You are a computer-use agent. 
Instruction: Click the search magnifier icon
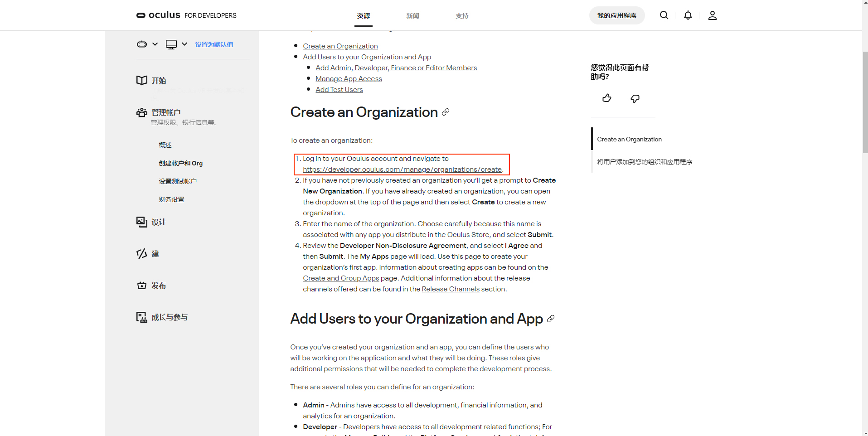(x=664, y=15)
